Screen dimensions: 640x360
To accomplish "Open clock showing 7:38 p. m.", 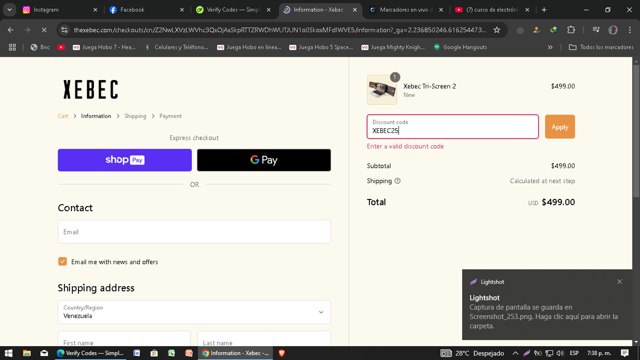I will [x=599, y=353].
